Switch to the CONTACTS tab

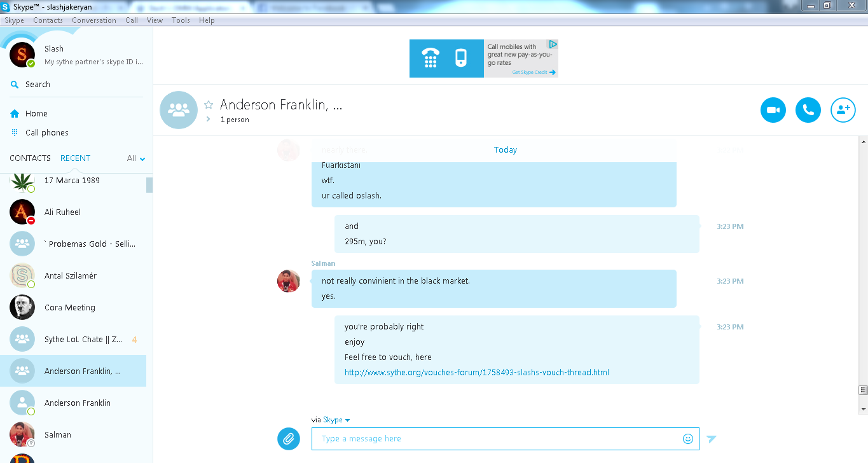[30, 158]
